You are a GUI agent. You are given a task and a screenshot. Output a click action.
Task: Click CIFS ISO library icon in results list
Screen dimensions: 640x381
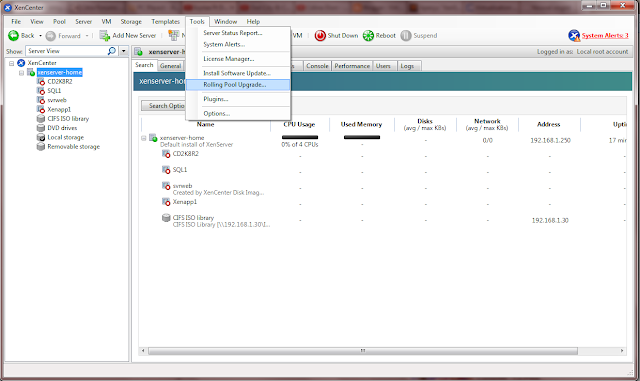pos(166,218)
